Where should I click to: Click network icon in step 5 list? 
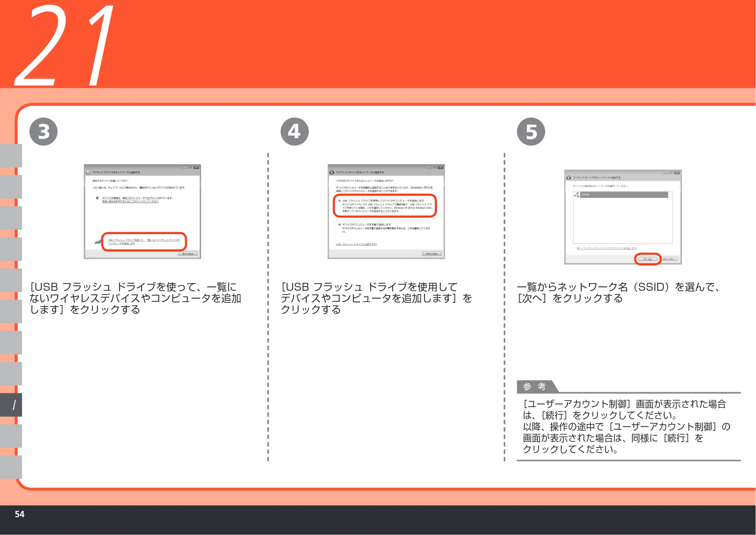577,195
